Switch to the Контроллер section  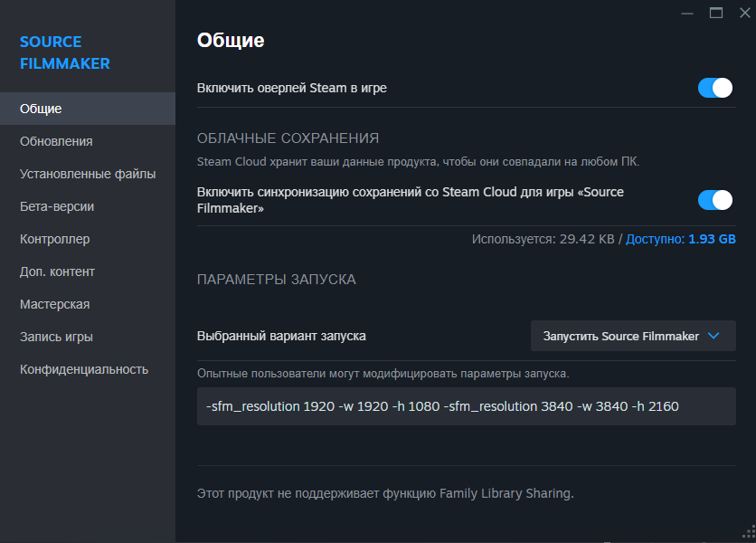[88, 239]
